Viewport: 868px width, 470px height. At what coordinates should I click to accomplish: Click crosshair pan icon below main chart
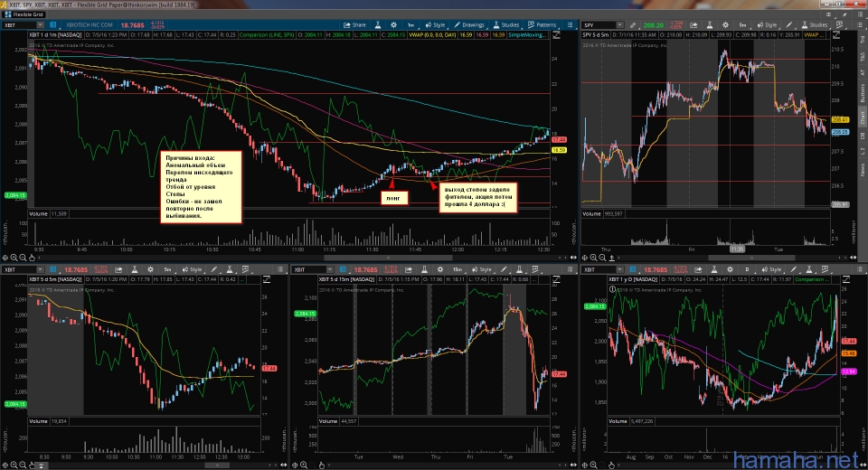point(5,258)
